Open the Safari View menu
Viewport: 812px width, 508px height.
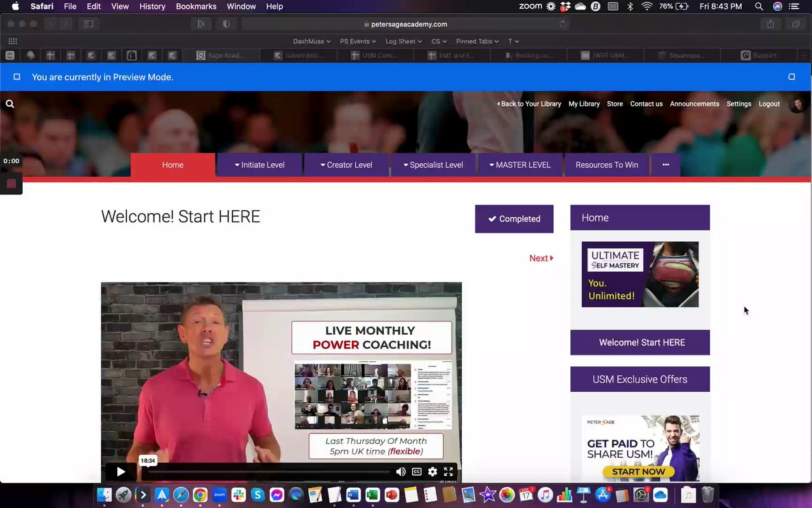pyautogui.click(x=120, y=6)
